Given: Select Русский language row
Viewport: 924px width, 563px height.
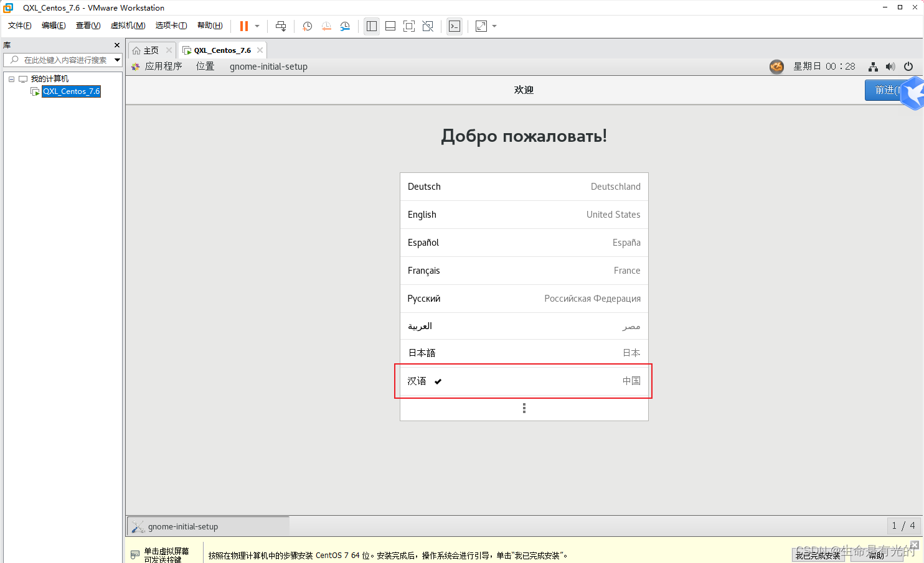Looking at the screenshot, I should pos(524,299).
